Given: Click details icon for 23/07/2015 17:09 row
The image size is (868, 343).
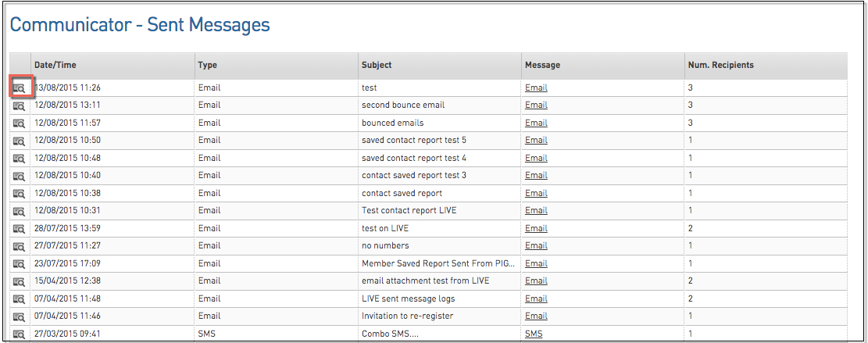Looking at the screenshot, I should click(x=20, y=264).
